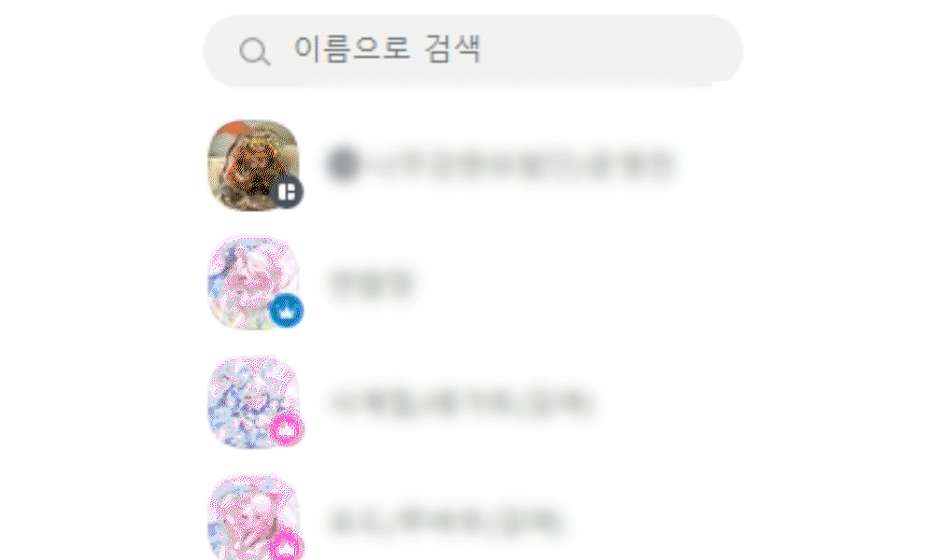This screenshot has height=560, width=934.
Task: Select the blurred name in the third row
Action: [x=461, y=402]
